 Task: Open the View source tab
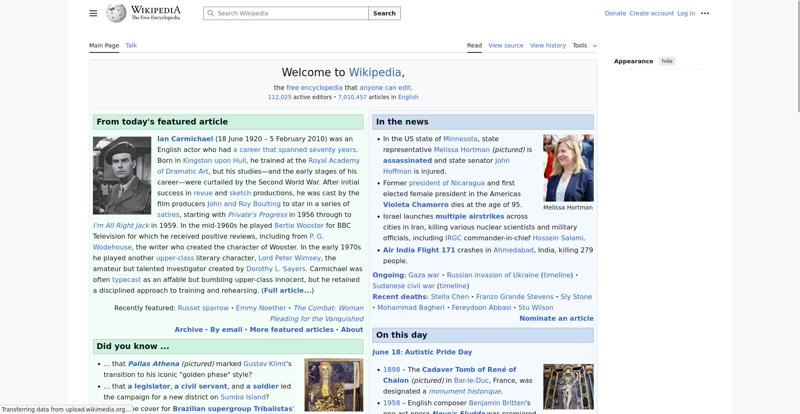(x=506, y=45)
